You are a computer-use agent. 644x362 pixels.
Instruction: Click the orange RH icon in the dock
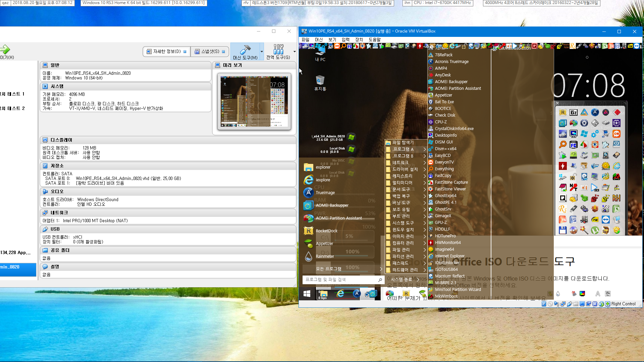(x=616, y=198)
